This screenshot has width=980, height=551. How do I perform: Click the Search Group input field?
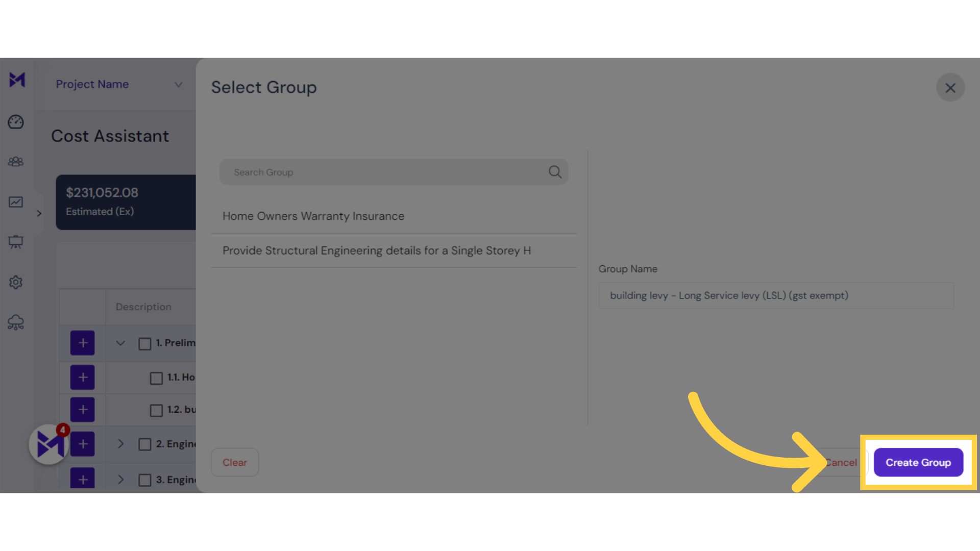click(x=394, y=171)
